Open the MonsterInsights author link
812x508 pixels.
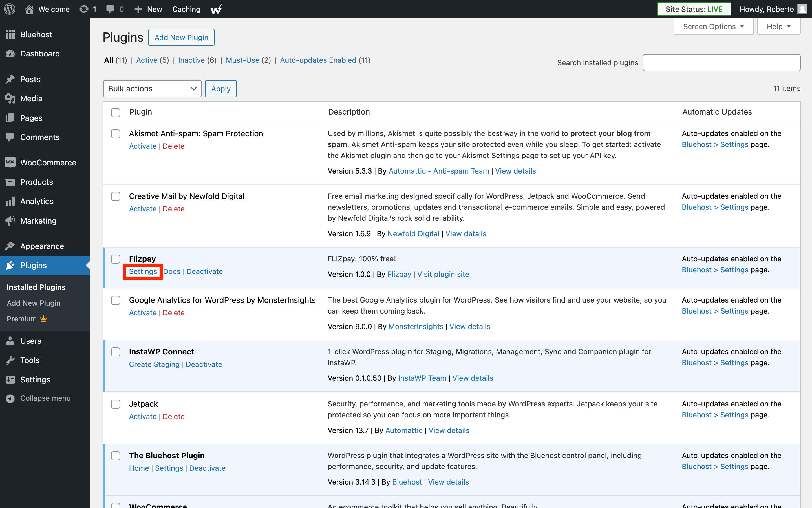[416, 326]
